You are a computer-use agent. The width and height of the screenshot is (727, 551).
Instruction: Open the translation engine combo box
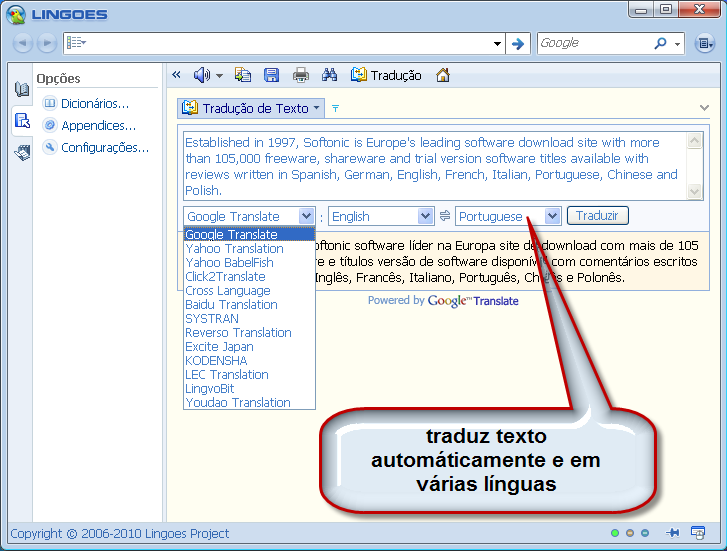click(x=249, y=216)
